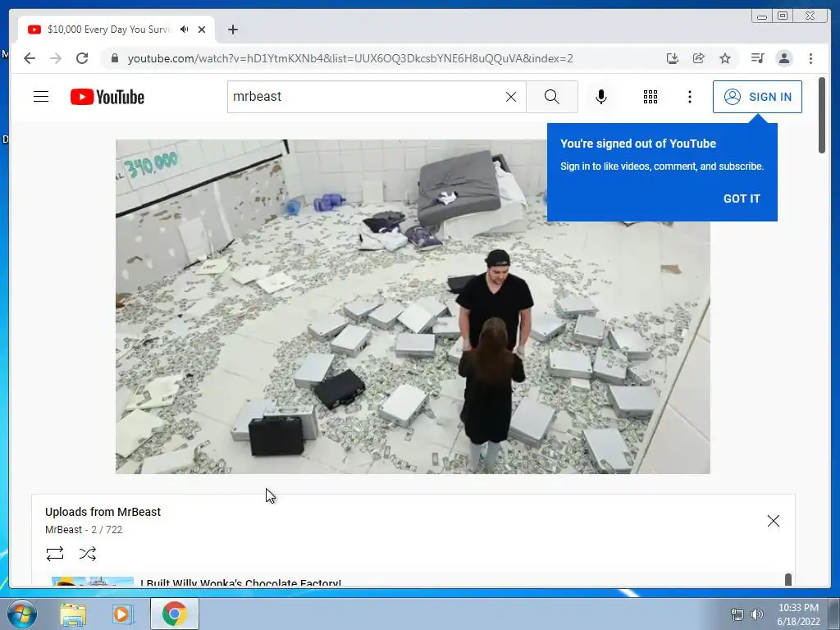Toggle shuffle playlist
840x630 pixels.
pos(87,554)
